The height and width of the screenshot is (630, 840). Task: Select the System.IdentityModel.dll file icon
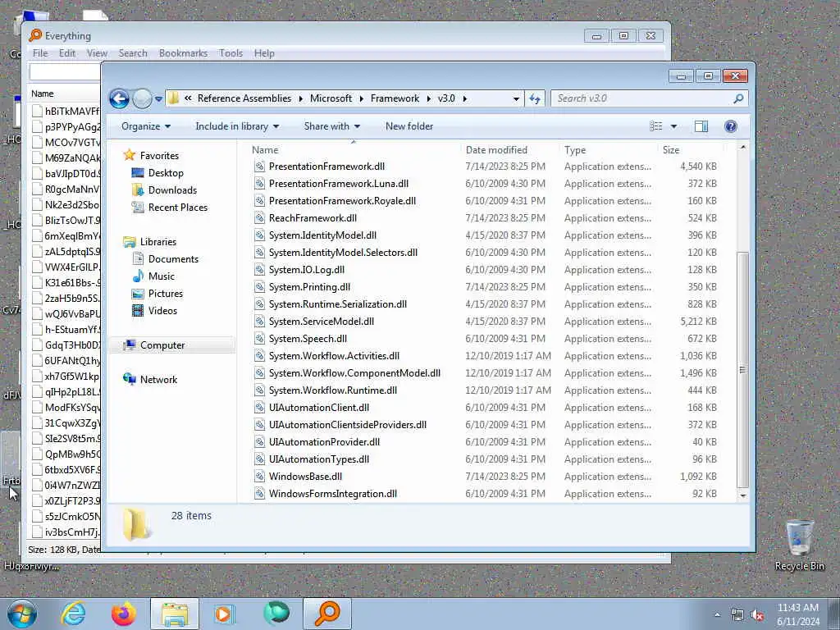[x=260, y=235]
